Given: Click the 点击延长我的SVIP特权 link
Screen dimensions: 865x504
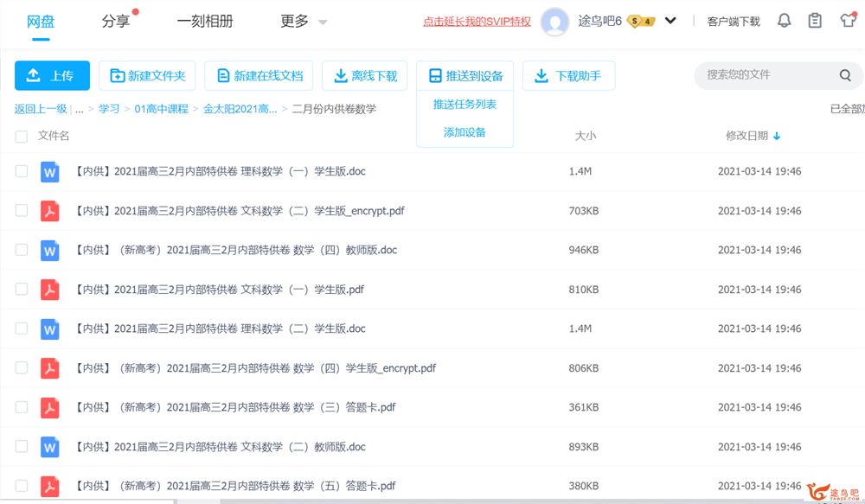Looking at the screenshot, I should point(477,22).
